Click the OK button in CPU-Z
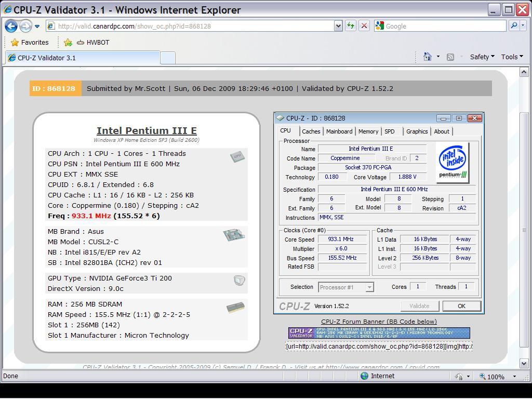Viewport: 532px width, 399px height. (461, 306)
